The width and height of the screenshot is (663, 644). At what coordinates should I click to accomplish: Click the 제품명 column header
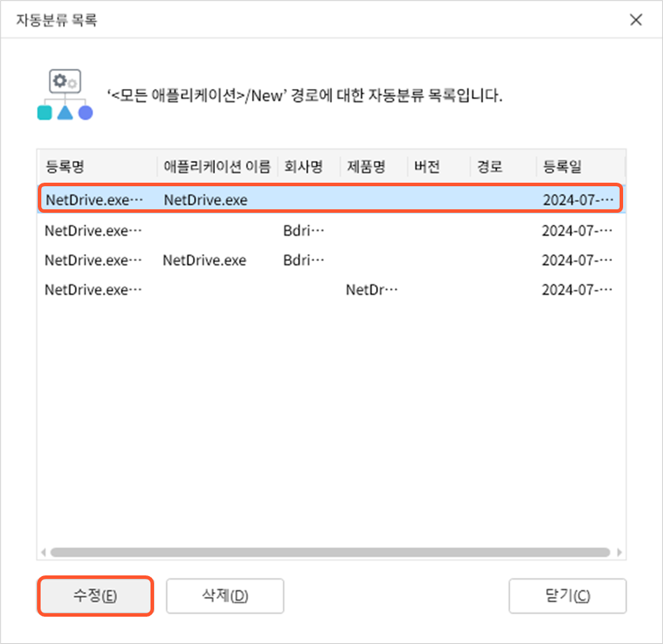pyautogui.click(x=365, y=167)
